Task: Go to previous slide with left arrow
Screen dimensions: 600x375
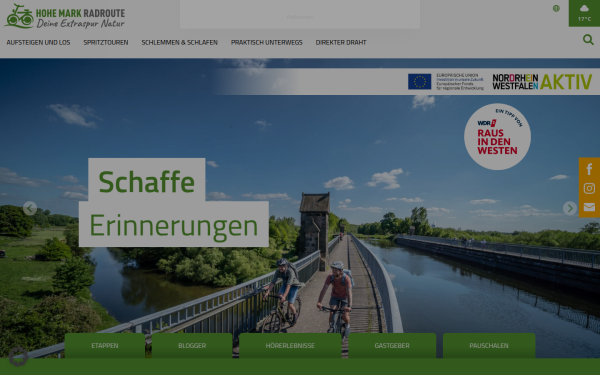Action: [30, 208]
